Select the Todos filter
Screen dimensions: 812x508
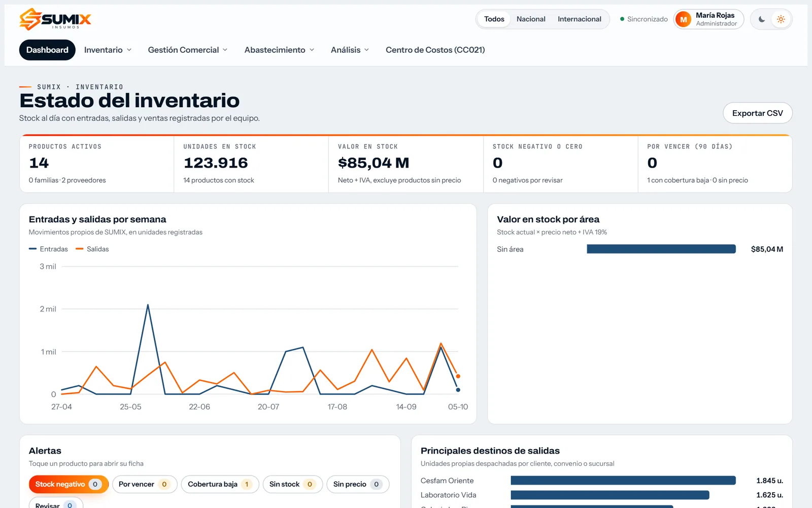point(494,19)
